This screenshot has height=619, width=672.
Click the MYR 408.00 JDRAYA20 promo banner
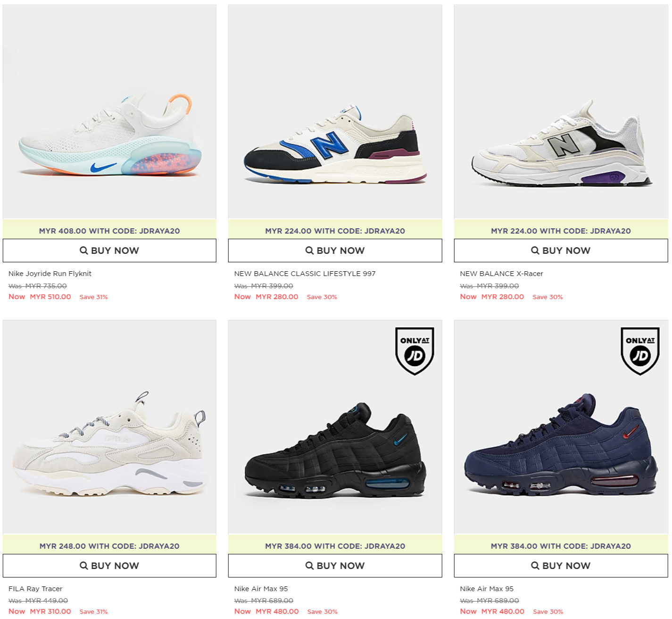pyautogui.click(x=109, y=231)
